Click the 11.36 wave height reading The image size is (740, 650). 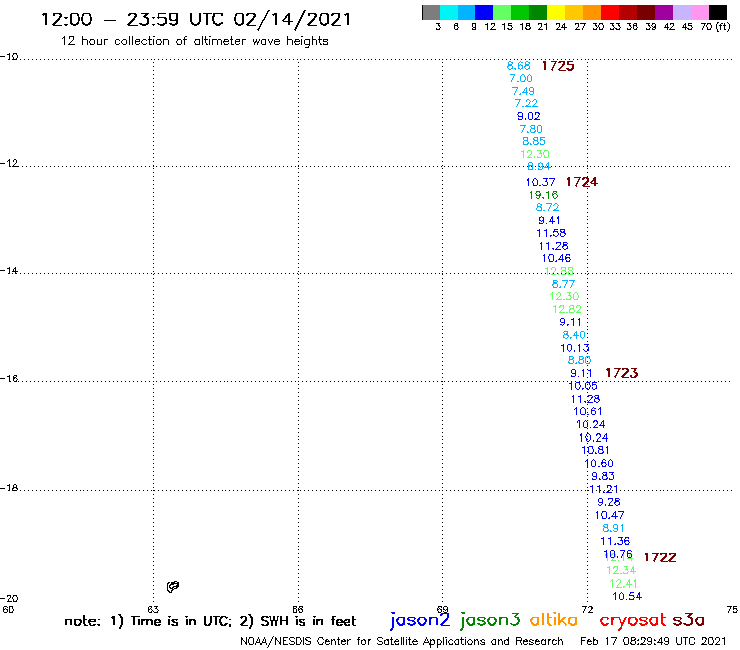pyautogui.click(x=615, y=541)
